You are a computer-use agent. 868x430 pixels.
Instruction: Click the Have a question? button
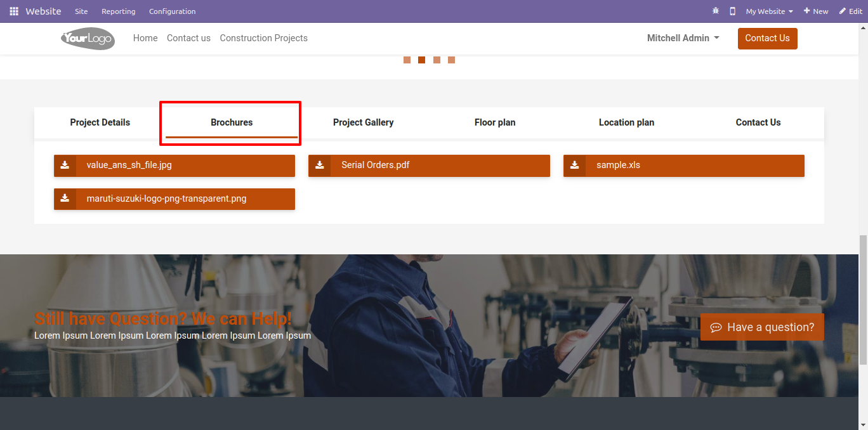[762, 327]
